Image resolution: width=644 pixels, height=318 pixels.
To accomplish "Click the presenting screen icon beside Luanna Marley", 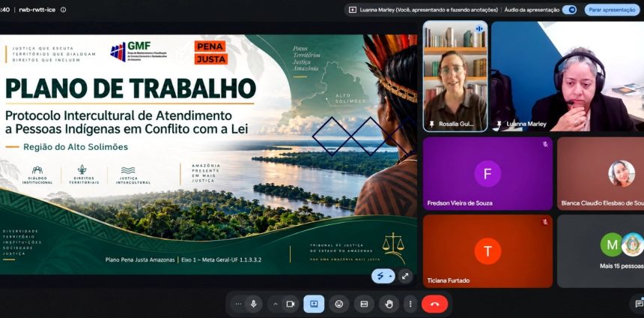I will point(353,10).
